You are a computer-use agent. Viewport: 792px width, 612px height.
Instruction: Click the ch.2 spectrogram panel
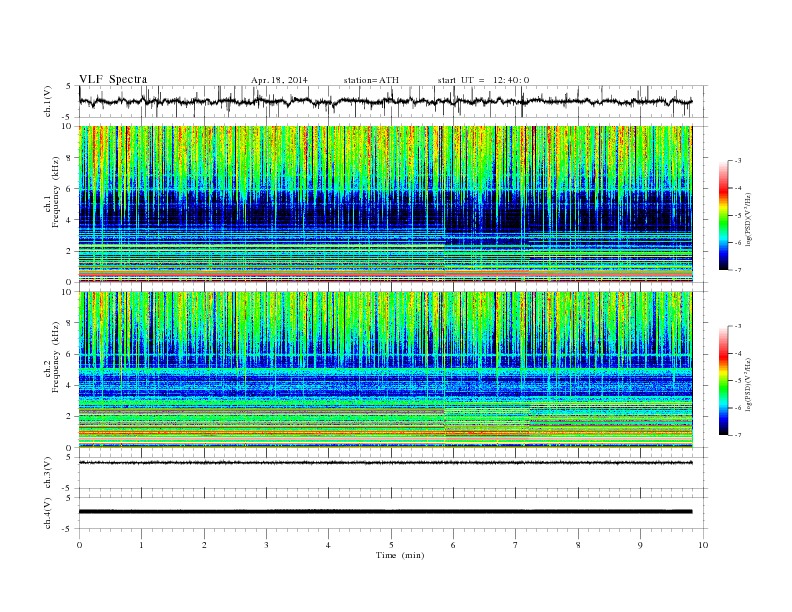pos(385,370)
